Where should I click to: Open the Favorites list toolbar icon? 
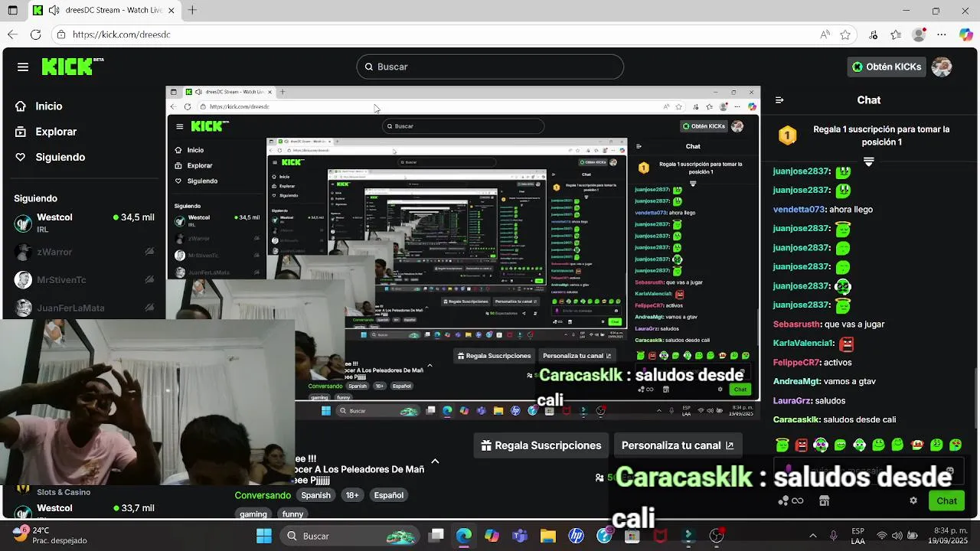pyautogui.click(x=896, y=34)
